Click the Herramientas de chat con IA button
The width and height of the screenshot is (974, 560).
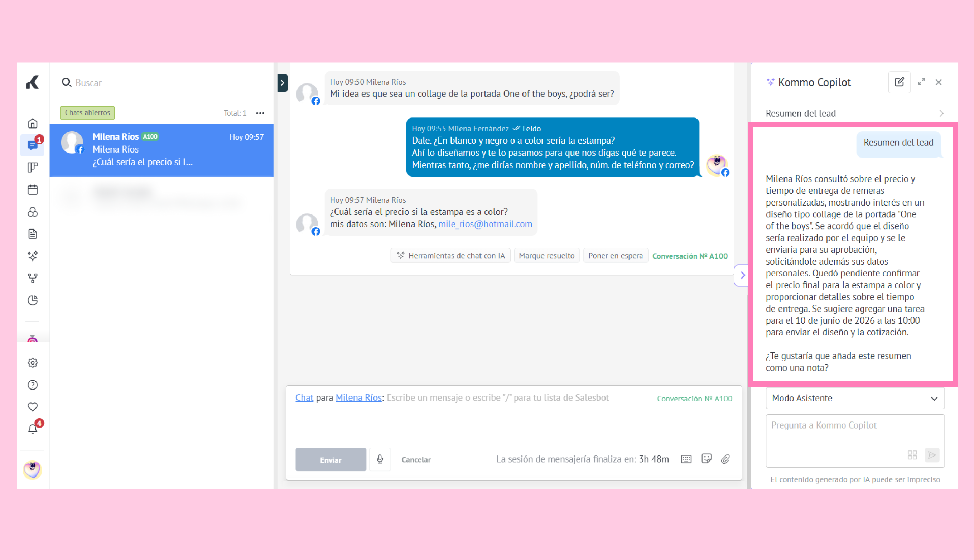(450, 256)
